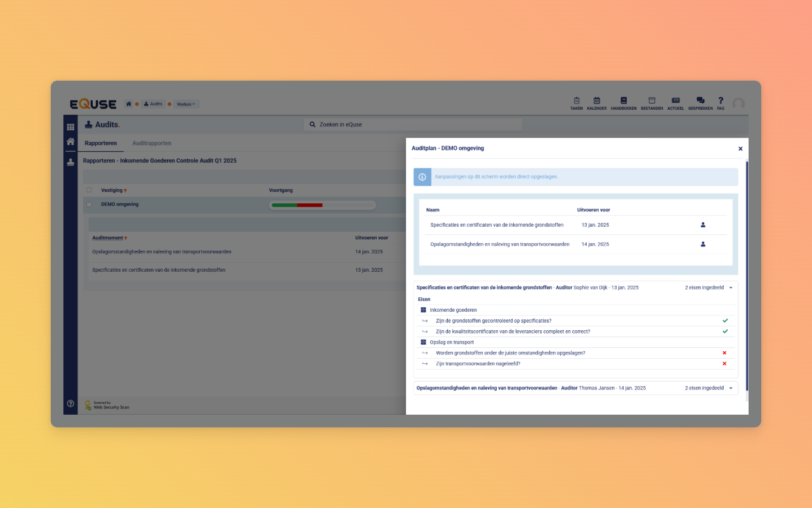Click the home breadcrumb icon
This screenshot has width=812, height=508.
[129, 104]
